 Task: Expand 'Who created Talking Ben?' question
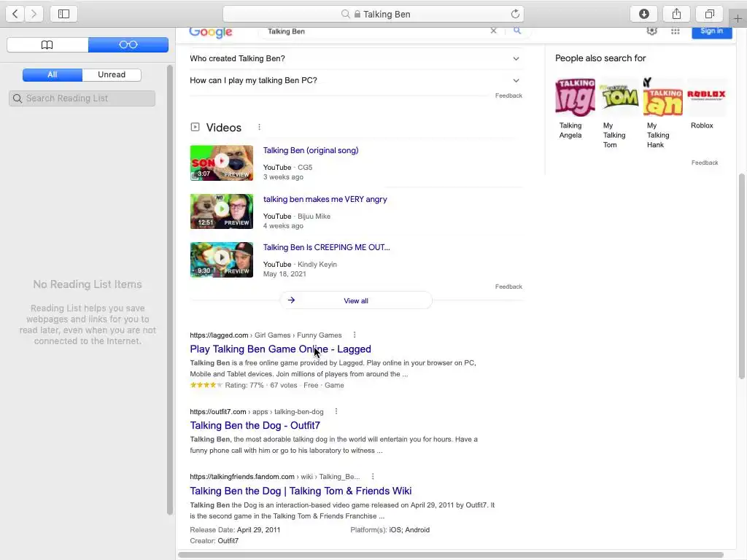coord(356,58)
